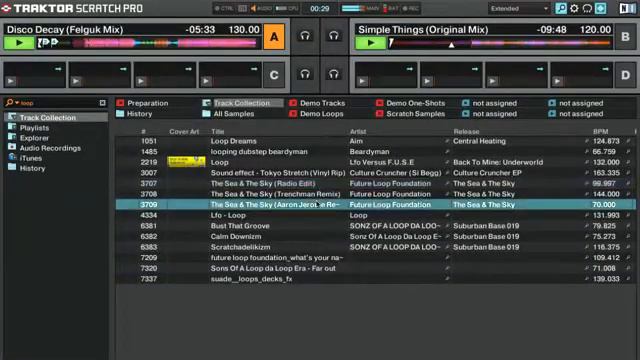This screenshot has width=640, height=360.
Task: Play second sample slot of Deck C
Action: point(76,81)
